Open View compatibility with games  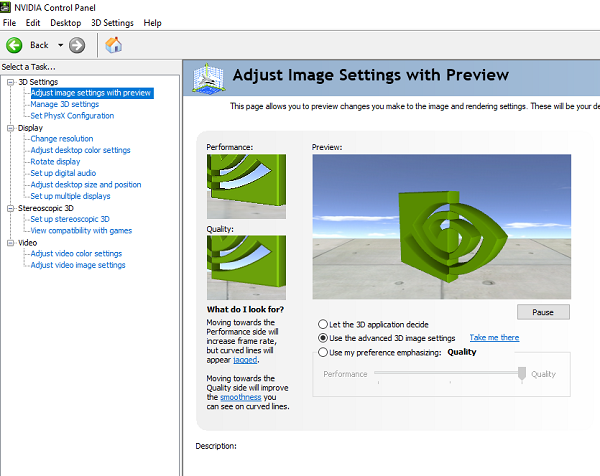pos(81,231)
